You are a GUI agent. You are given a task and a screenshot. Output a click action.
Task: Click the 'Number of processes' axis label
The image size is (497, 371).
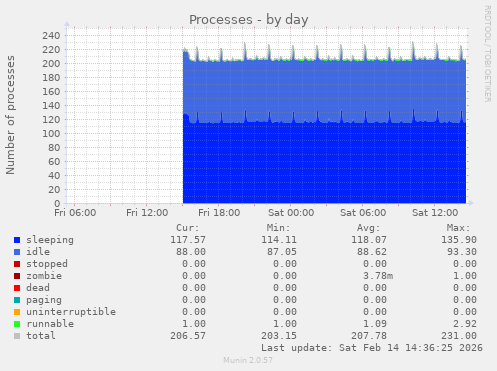pos(10,115)
